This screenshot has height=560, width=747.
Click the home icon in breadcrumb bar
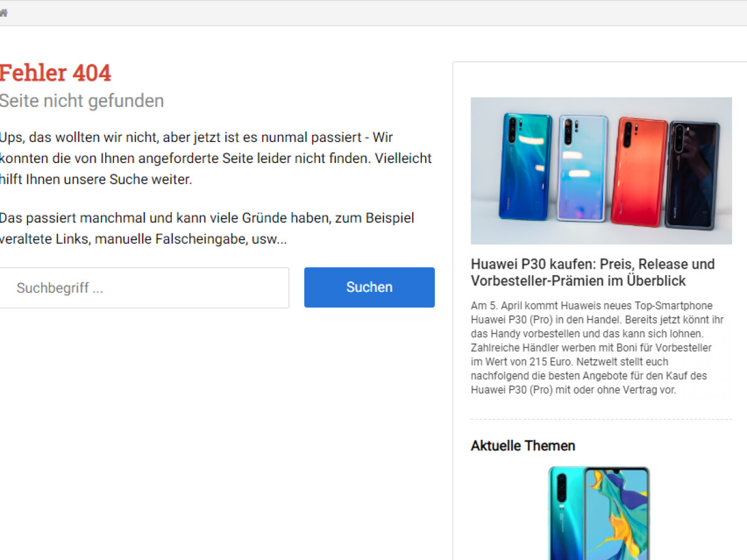3,12
